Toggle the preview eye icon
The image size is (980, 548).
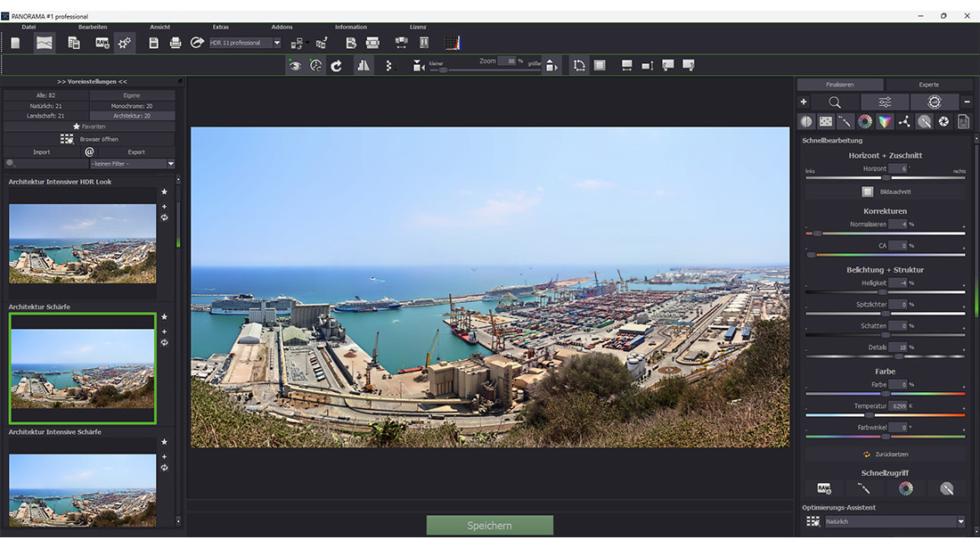click(x=294, y=63)
